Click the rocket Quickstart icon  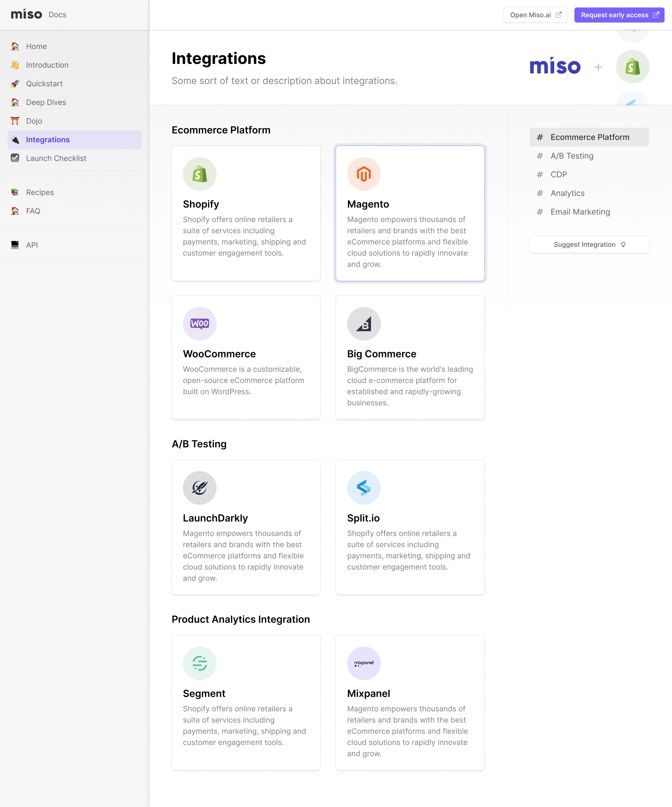click(15, 83)
